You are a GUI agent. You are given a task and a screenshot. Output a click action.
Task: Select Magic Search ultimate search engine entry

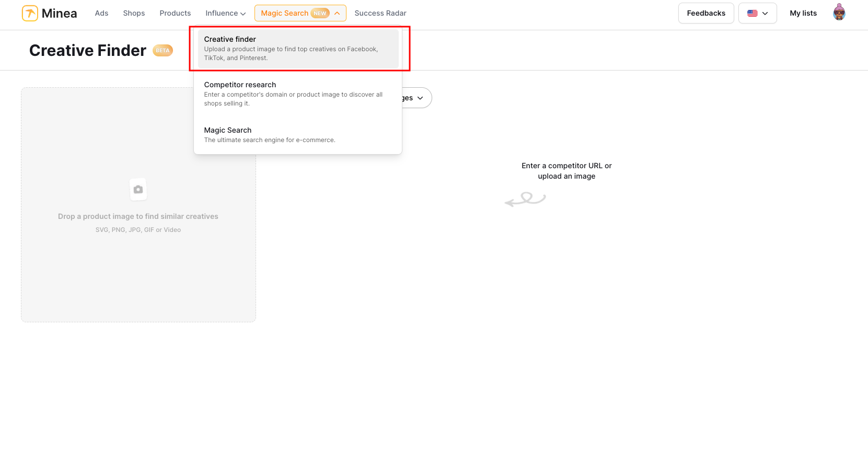tap(298, 134)
